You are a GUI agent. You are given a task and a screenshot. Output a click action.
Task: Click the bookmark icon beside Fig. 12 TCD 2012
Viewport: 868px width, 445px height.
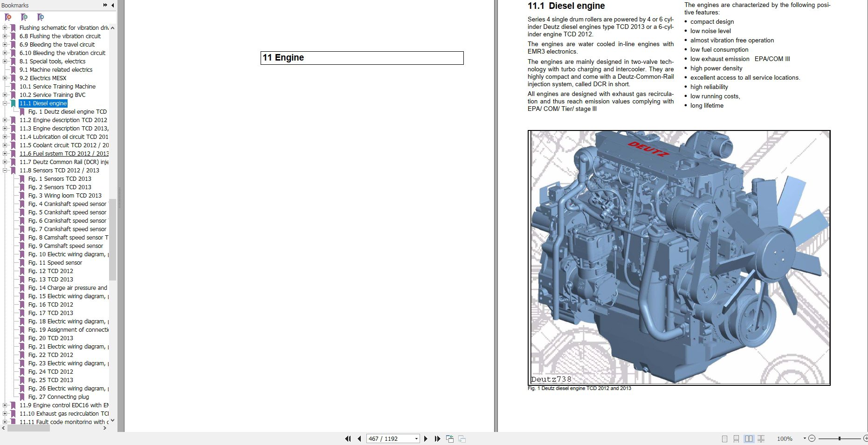[22, 271]
